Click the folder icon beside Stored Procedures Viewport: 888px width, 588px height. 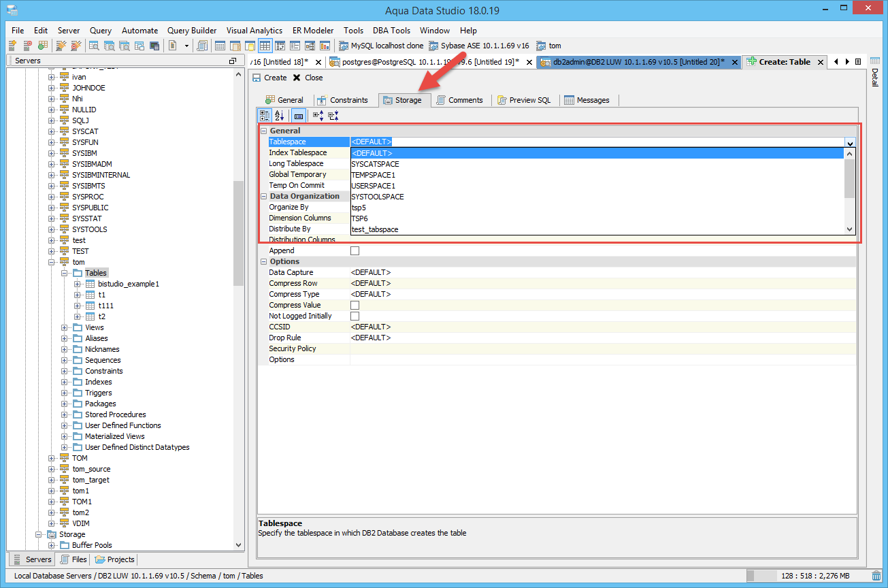[77, 414]
